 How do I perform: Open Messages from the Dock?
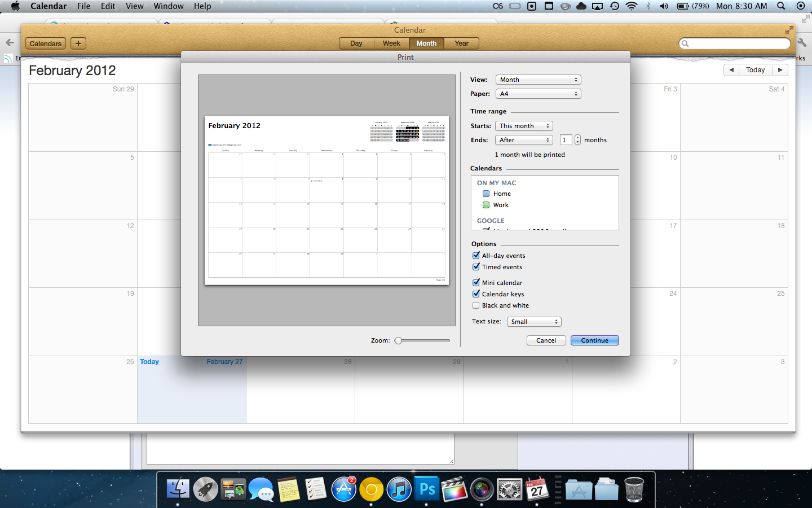coord(261,489)
